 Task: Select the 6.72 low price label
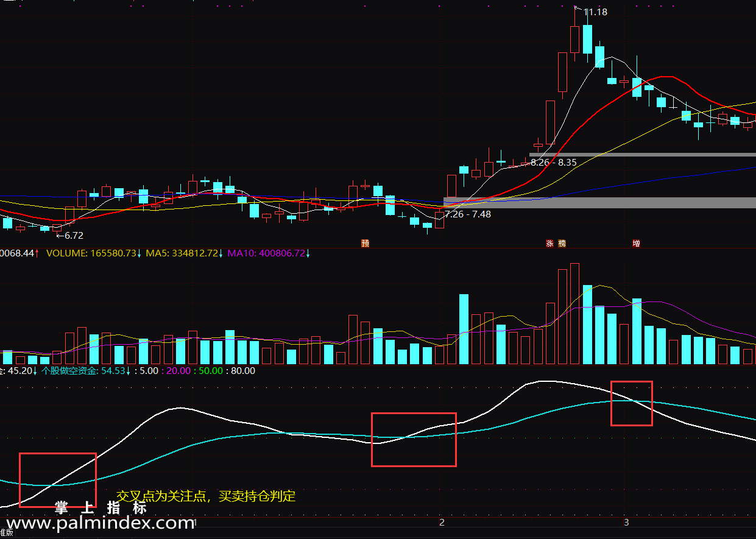coord(74,235)
